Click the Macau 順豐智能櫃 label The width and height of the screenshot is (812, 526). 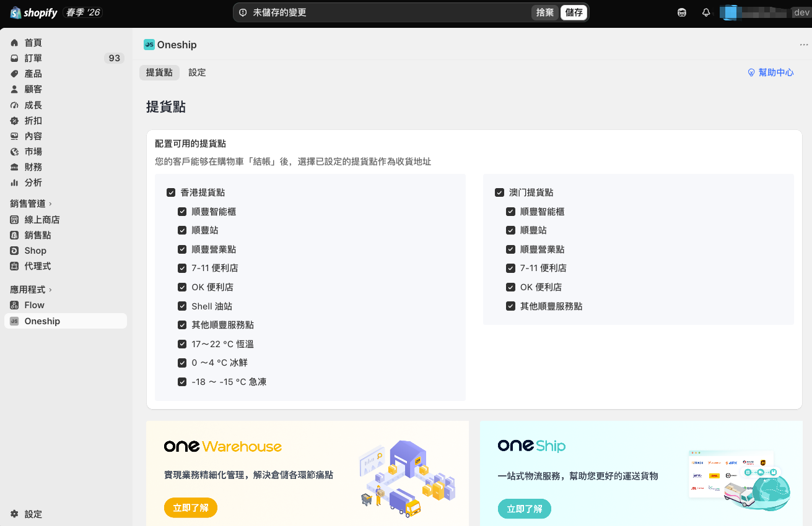(x=542, y=212)
